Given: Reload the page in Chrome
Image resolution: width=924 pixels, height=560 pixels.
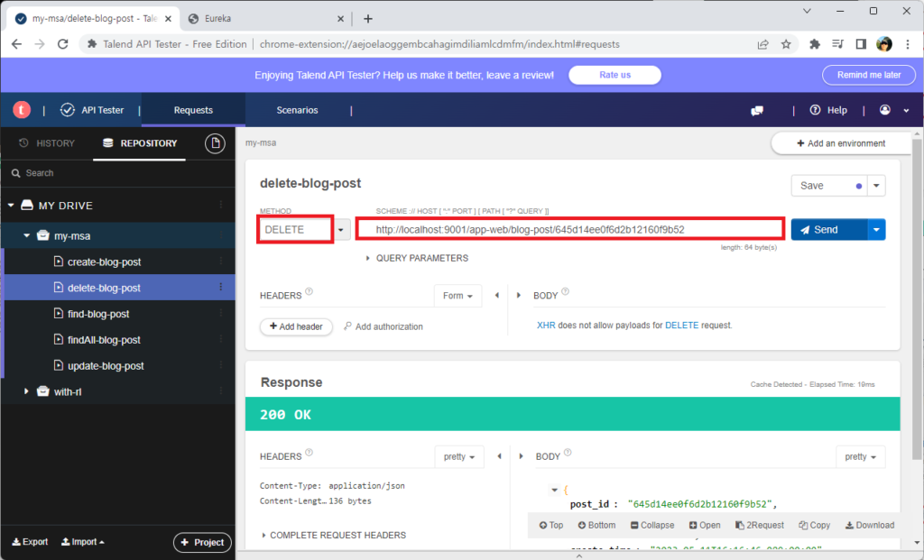Looking at the screenshot, I should point(63,44).
